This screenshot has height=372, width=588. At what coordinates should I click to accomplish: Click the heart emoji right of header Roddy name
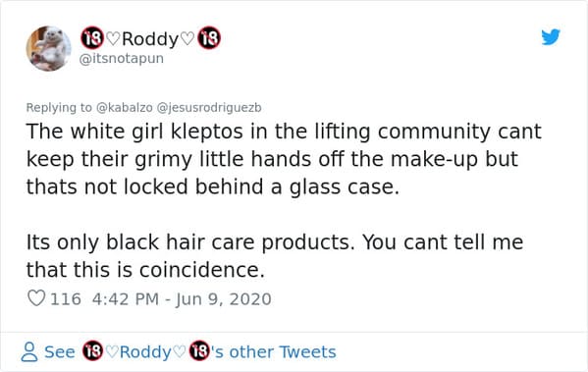pos(187,38)
